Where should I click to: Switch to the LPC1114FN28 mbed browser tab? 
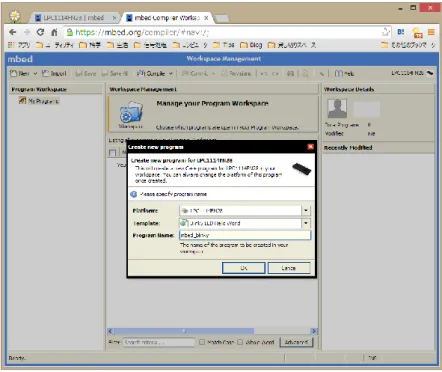click(73, 18)
